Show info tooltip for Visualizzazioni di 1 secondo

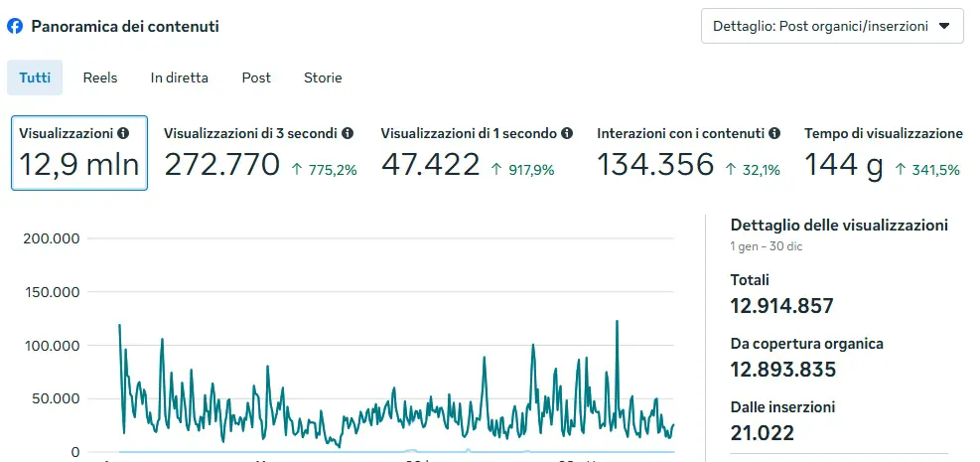pos(567,133)
